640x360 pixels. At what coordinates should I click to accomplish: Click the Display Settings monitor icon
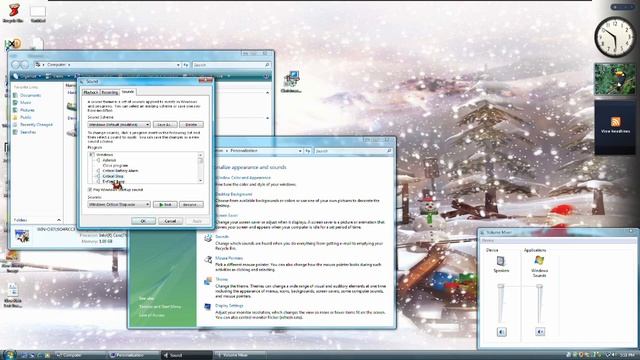(208, 307)
